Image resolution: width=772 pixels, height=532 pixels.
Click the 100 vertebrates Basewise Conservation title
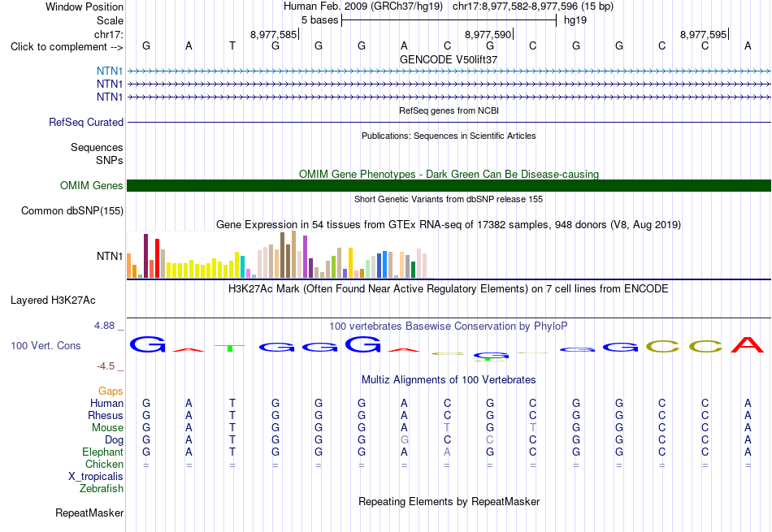tap(449, 327)
